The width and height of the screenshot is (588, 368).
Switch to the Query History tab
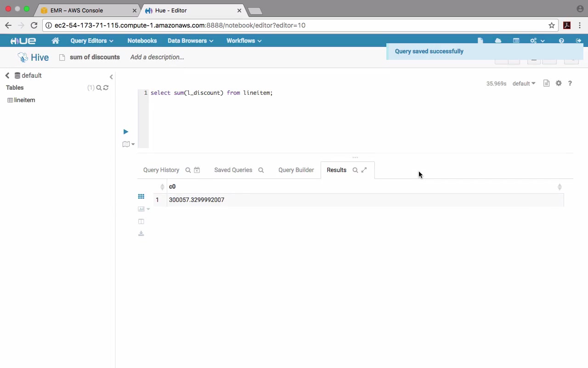161,170
